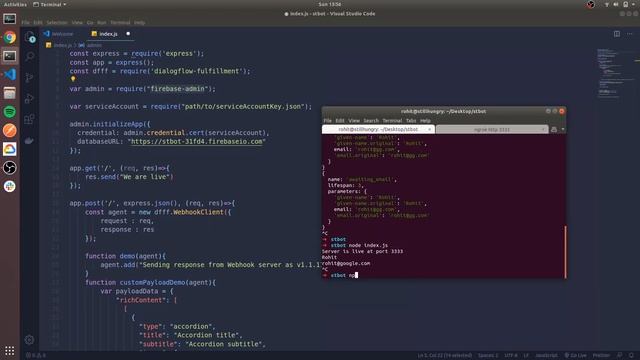Open the Google Cloud icon in the dock
This screenshot has height=360, width=640.
[10, 149]
